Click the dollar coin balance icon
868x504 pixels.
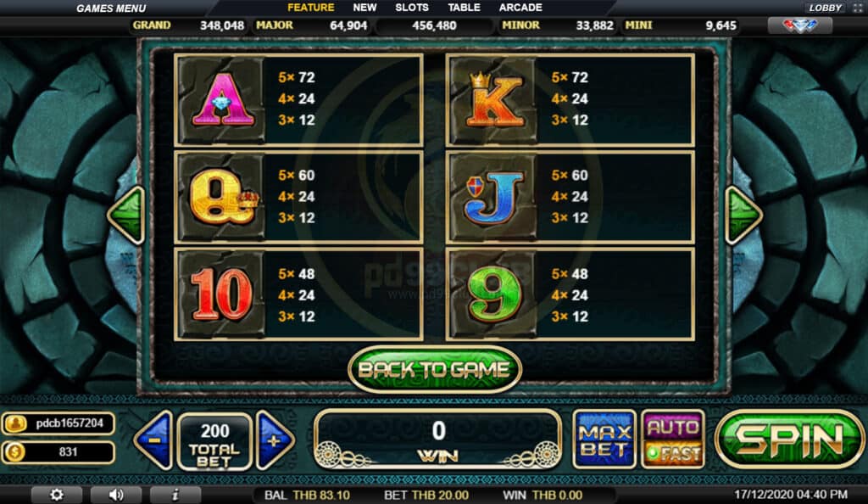tap(14, 452)
